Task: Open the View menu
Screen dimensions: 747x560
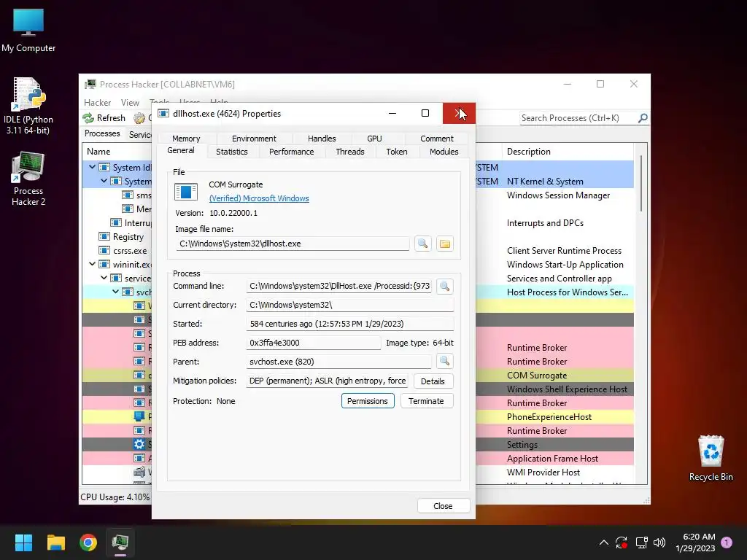Action: click(x=130, y=103)
